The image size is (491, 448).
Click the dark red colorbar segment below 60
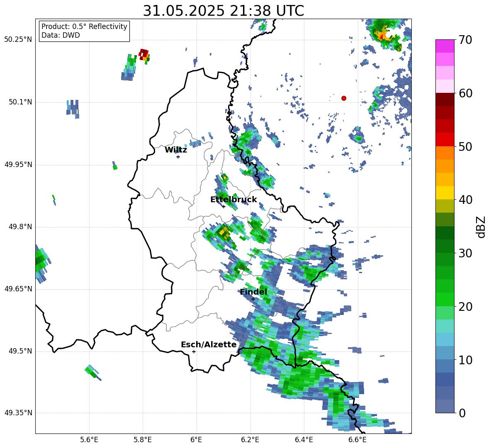(445, 99)
